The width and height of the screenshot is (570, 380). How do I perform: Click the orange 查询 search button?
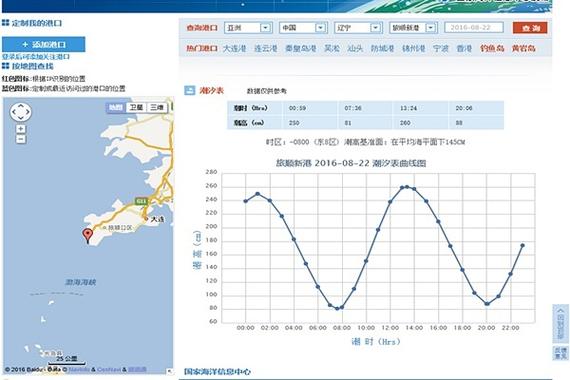point(530,28)
